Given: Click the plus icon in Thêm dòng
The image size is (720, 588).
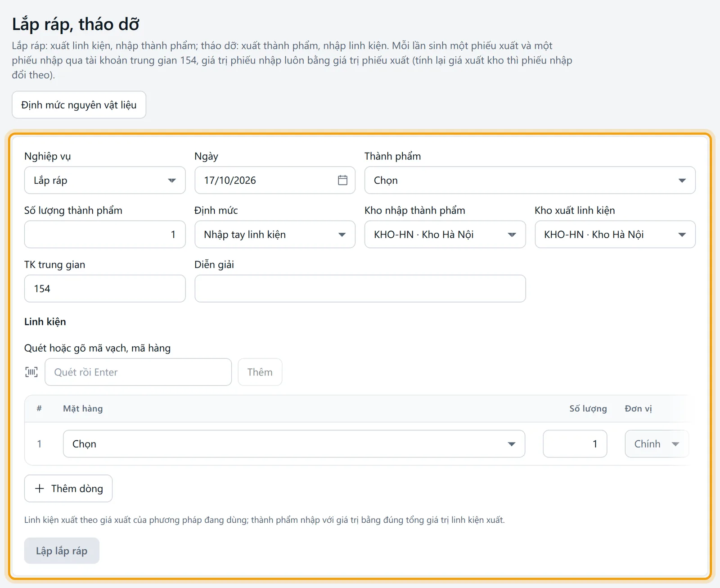Looking at the screenshot, I should point(40,488).
